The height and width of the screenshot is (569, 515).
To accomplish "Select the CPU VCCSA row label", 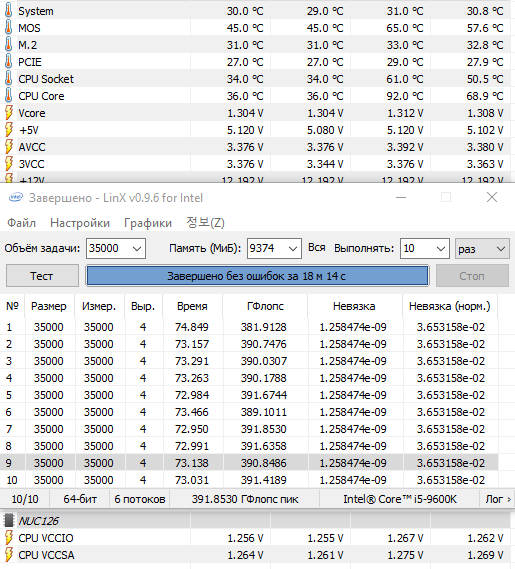I will click(x=46, y=555).
